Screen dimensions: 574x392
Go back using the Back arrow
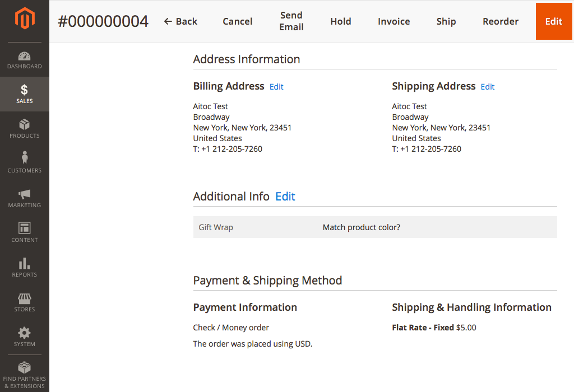pyautogui.click(x=180, y=22)
